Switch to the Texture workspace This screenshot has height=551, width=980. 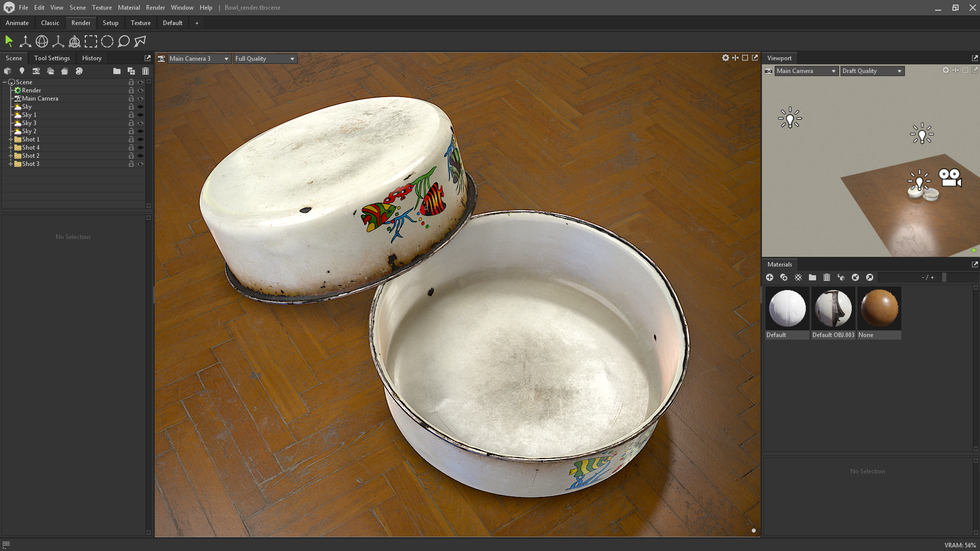tap(140, 23)
